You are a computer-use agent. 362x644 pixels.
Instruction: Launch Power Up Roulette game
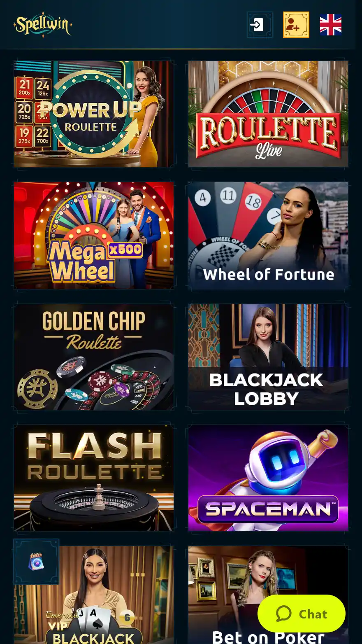94,114
